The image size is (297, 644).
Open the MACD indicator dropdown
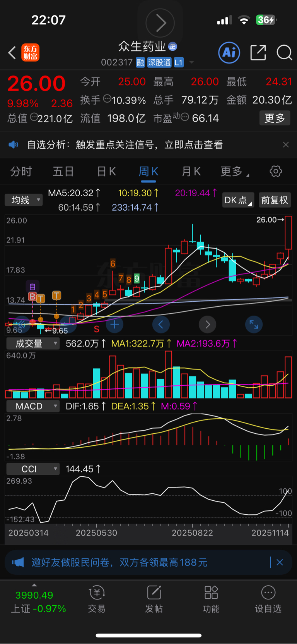pyautogui.click(x=33, y=406)
